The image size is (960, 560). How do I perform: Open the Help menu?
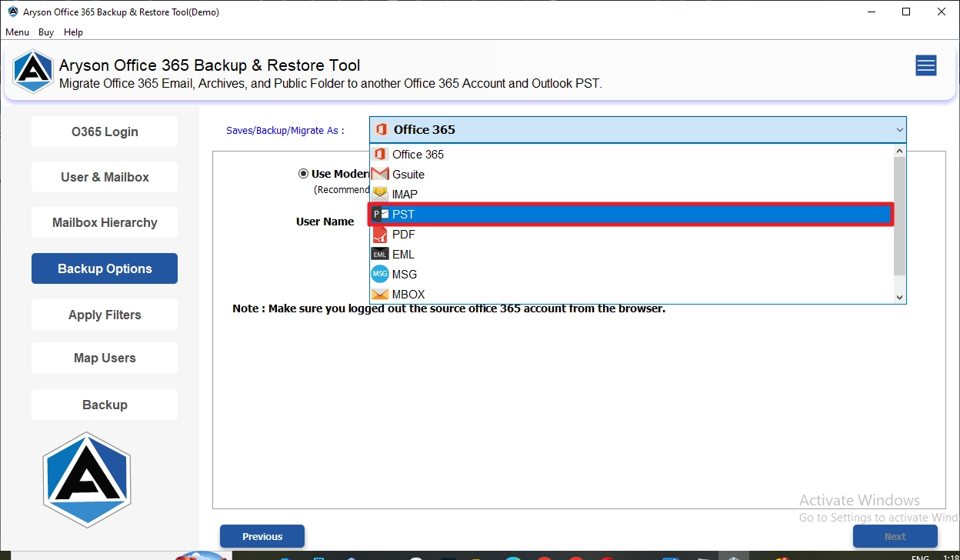click(73, 32)
